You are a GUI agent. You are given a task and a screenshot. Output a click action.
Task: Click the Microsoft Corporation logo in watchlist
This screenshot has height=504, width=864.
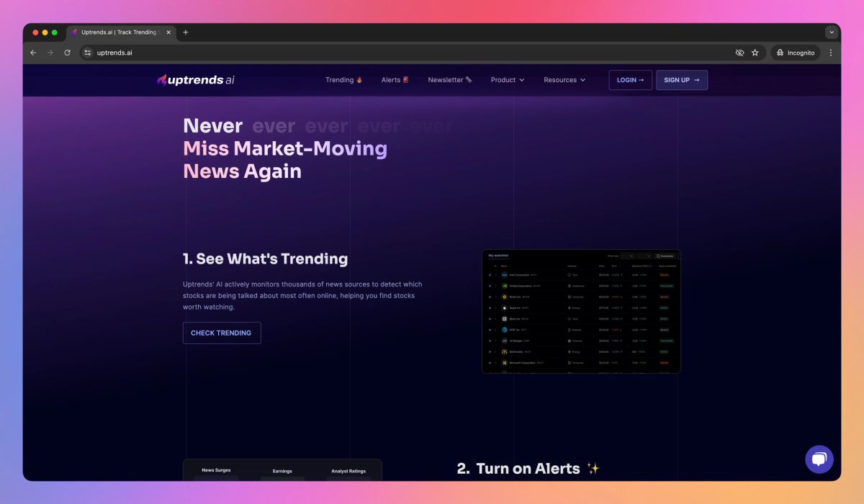[504, 363]
